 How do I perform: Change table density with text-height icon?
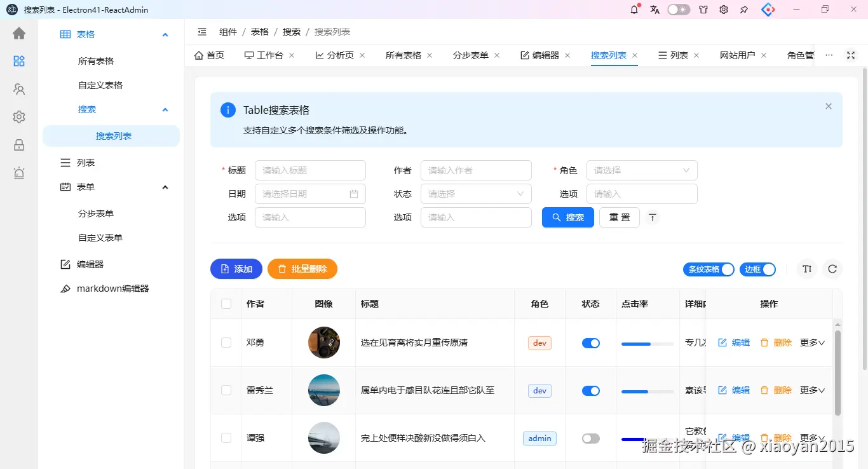click(807, 269)
